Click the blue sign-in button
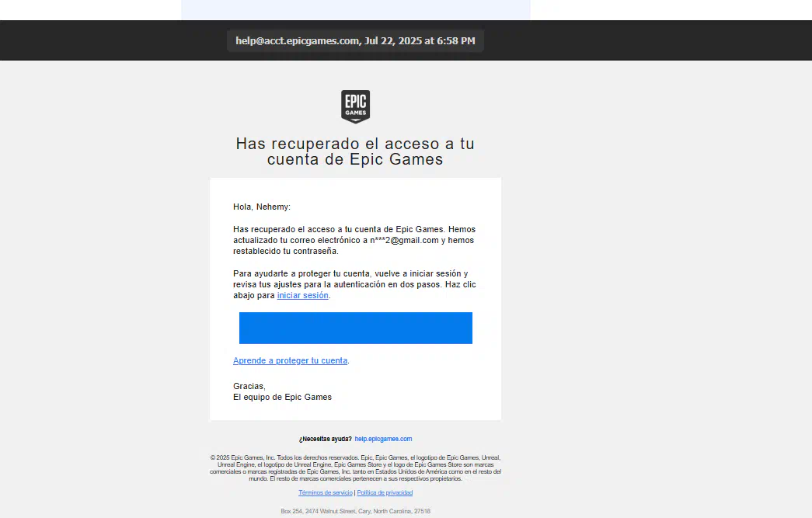 pos(356,328)
